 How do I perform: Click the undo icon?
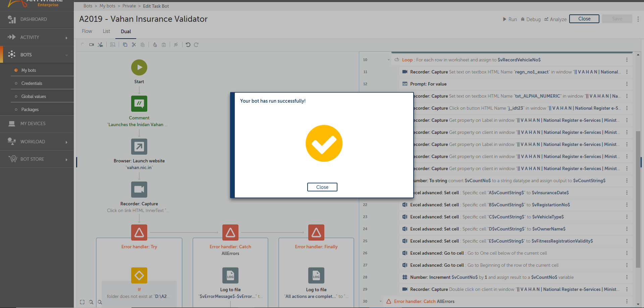(188, 45)
